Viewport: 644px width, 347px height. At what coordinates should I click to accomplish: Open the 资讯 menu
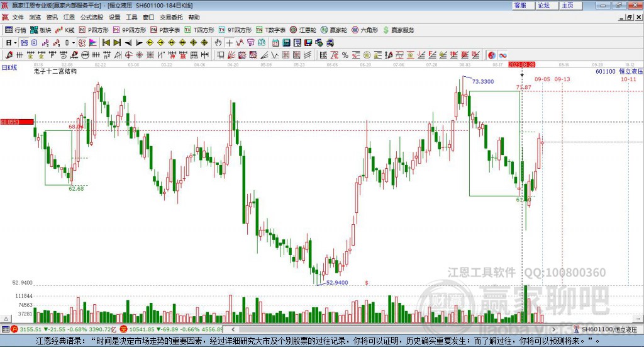coord(52,17)
